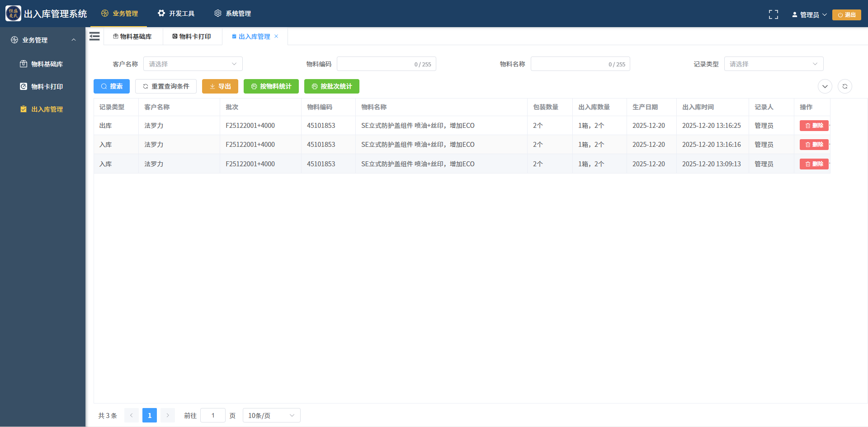Enter fullscreen mode via the top bar icon
This screenshot has height=427, width=868.
point(773,14)
